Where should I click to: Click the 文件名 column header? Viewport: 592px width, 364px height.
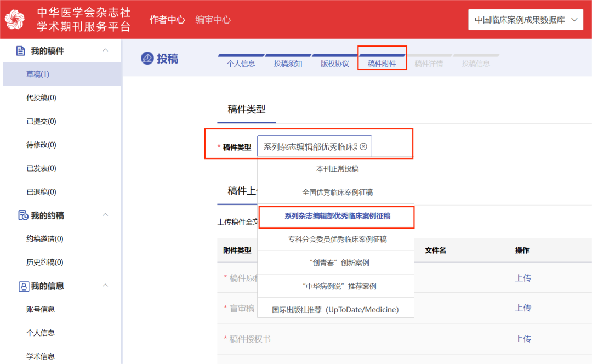click(435, 251)
